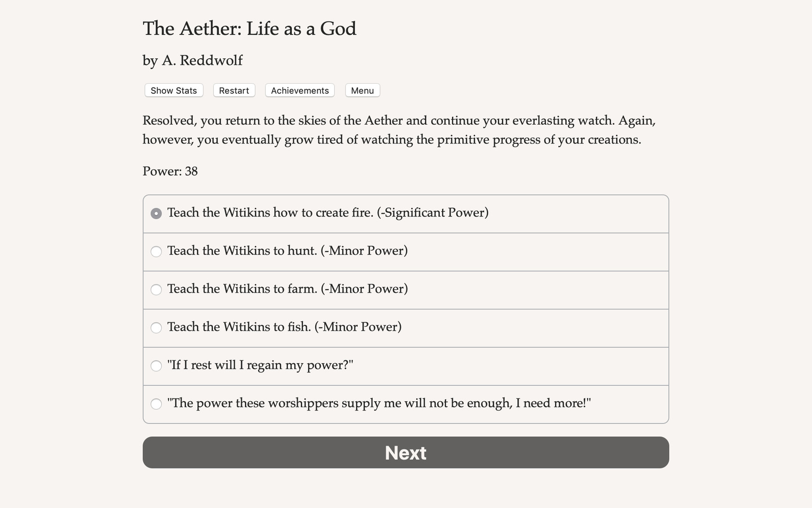Toggle the fire-teaching radio option off
Screen dimensions: 812x508
156,213
